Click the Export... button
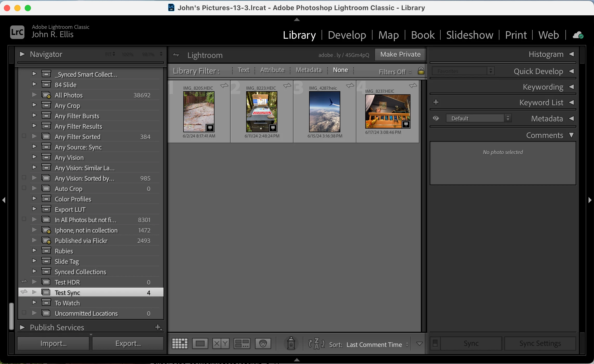Screen dimensions: 594x364 pos(128,343)
